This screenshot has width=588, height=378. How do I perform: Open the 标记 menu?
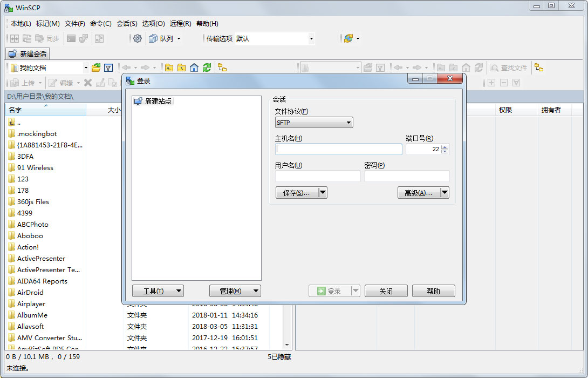tap(47, 23)
